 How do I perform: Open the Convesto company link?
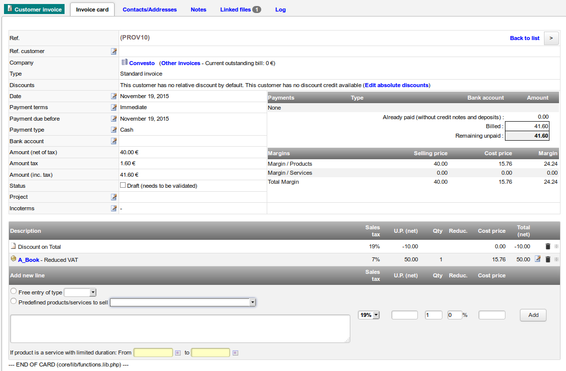(x=142, y=63)
